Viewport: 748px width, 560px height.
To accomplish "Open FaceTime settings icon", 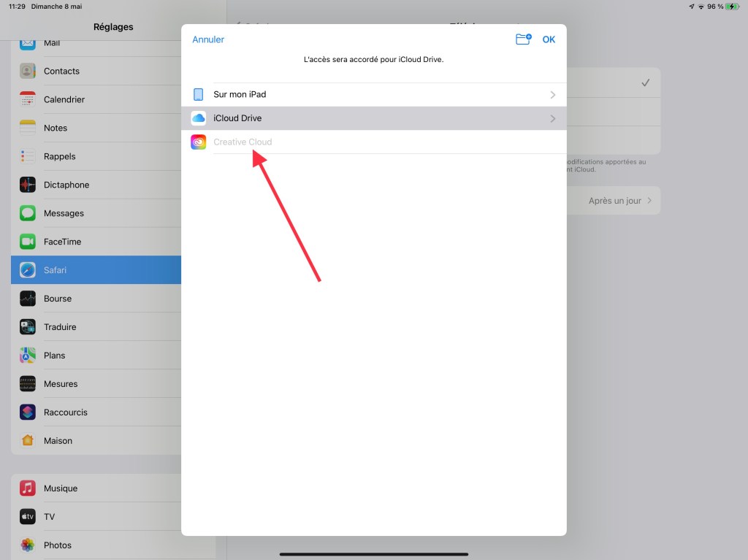I will (28, 242).
